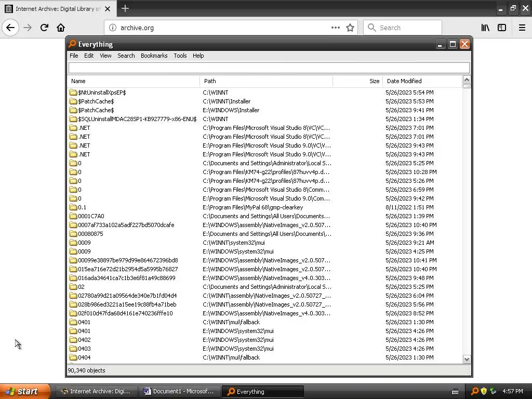This screenshot has height=399, width=532.
Task: Select the 0403 folder row
Action: tap(264, 349)
